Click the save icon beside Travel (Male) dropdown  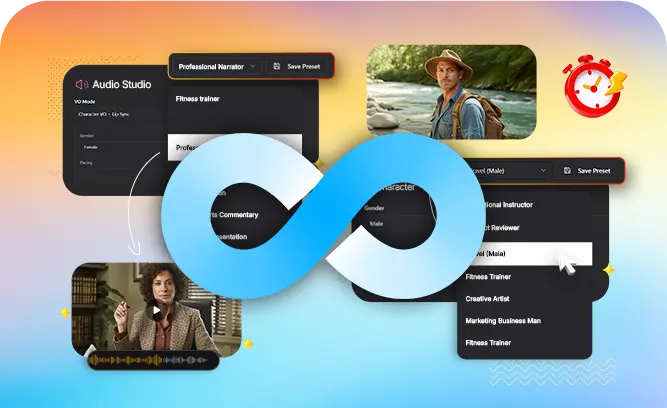coord(567,171)
